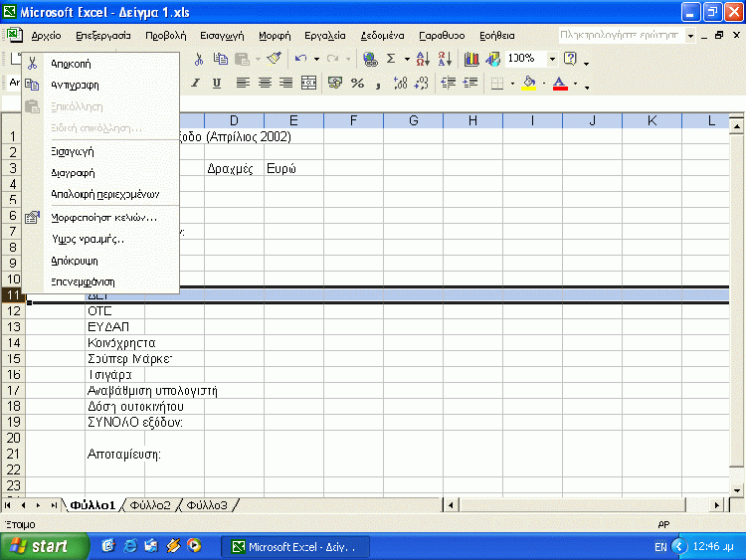The height and width of the screenshot is (560, 746).
Task: Click the Help question mark icon
Action: pyautogui.click(x=570, y=59)
